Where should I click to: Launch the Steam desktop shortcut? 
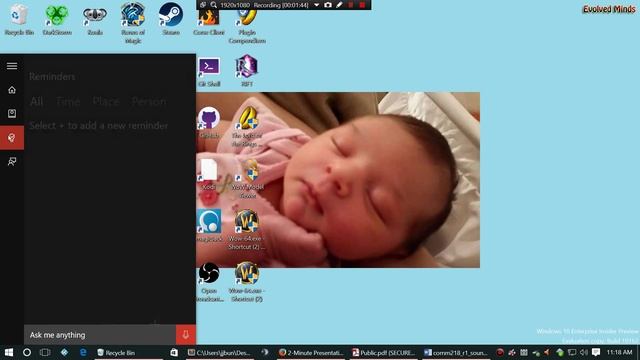(x=171, y=19)
